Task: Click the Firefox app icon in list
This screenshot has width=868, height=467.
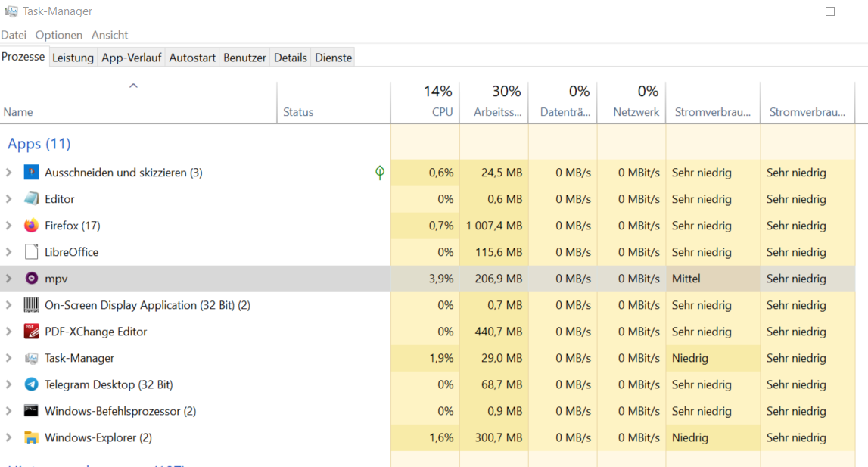Action: pos(31,226)
